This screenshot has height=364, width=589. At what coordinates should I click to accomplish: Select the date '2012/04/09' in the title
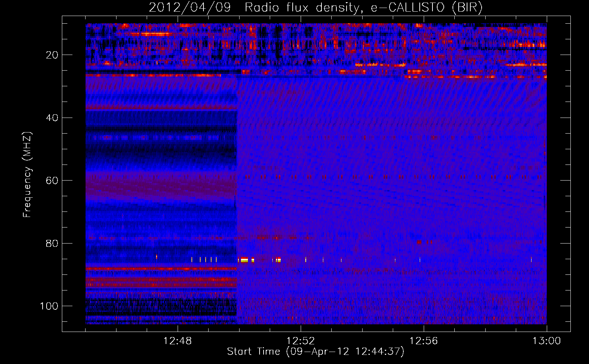click(x=190, y=8)
